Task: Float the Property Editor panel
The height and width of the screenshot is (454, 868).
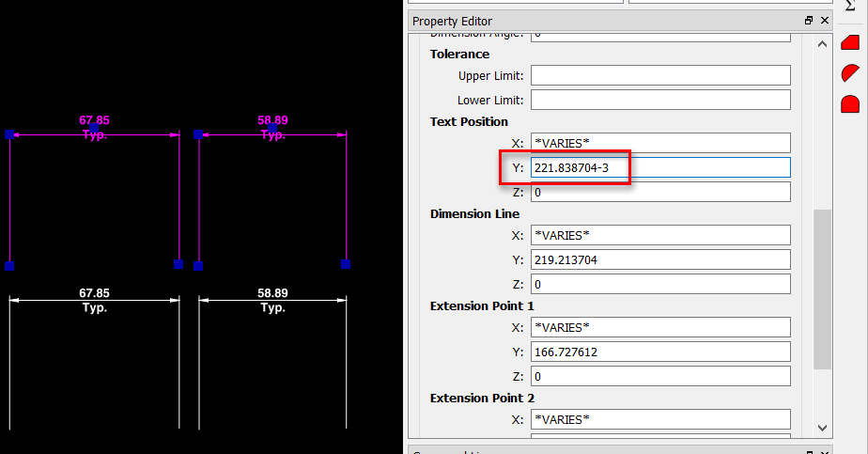Action: pos(809,21)
